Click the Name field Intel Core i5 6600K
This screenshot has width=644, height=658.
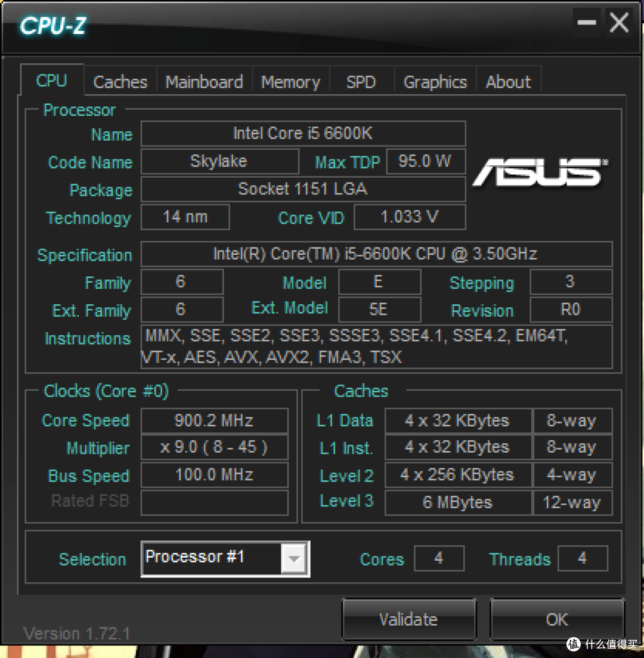tap(303, 134)
